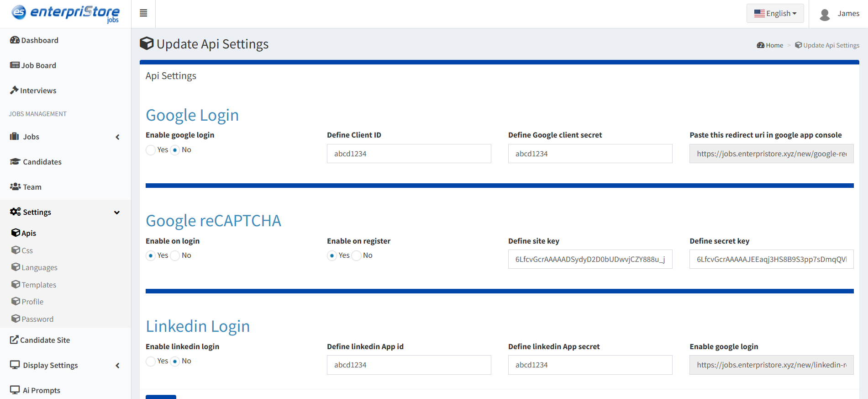The height and width of the screenshot is (399, 868).
Task: Click the Candidate Site external link icon
Action: pos(14,340)
